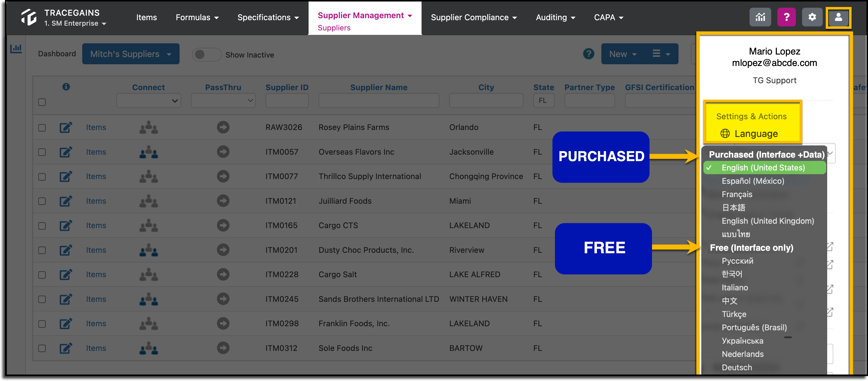
Task: Open the Supplier Compliance menu
Action: coord(474,17)
